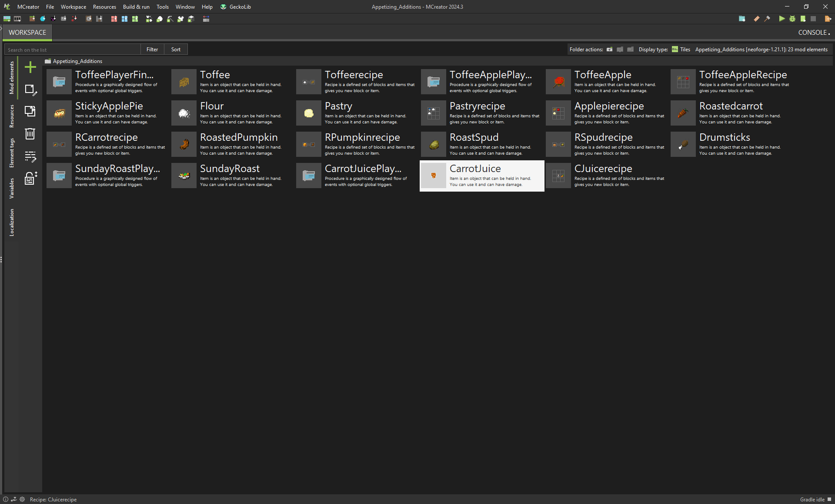This screenshot has height=504, width=835.
Task: Click the green plus add-element button
Action: click(x=30, y=67)
